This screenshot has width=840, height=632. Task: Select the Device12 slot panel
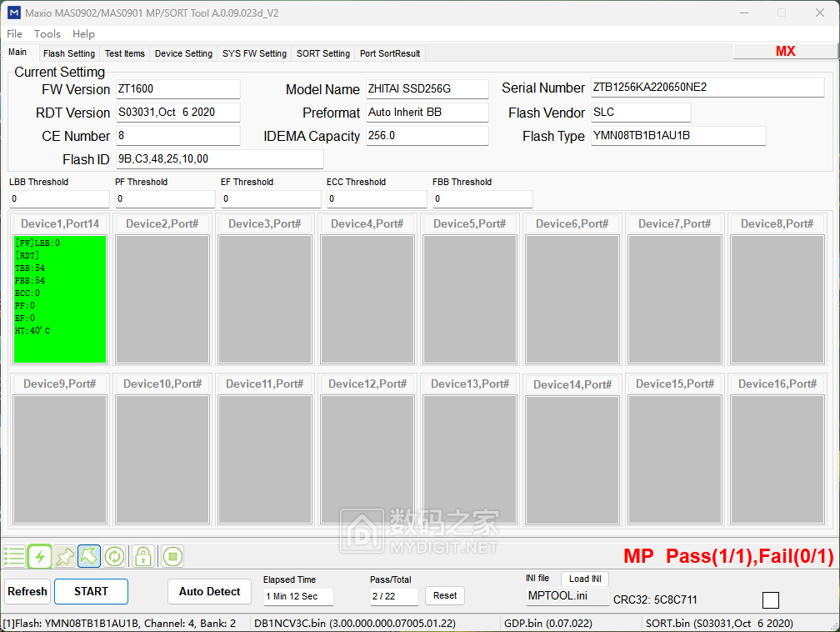pos(367,459)
